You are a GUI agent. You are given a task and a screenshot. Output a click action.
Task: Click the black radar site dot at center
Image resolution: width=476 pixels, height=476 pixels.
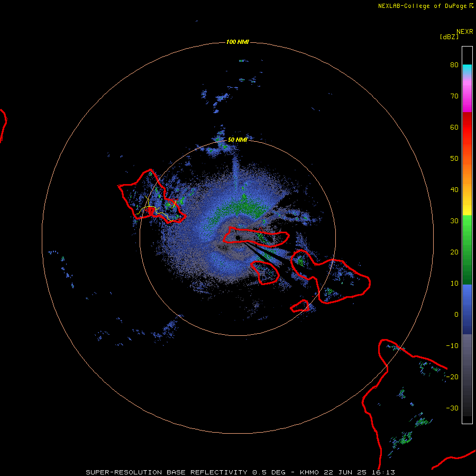238,237
